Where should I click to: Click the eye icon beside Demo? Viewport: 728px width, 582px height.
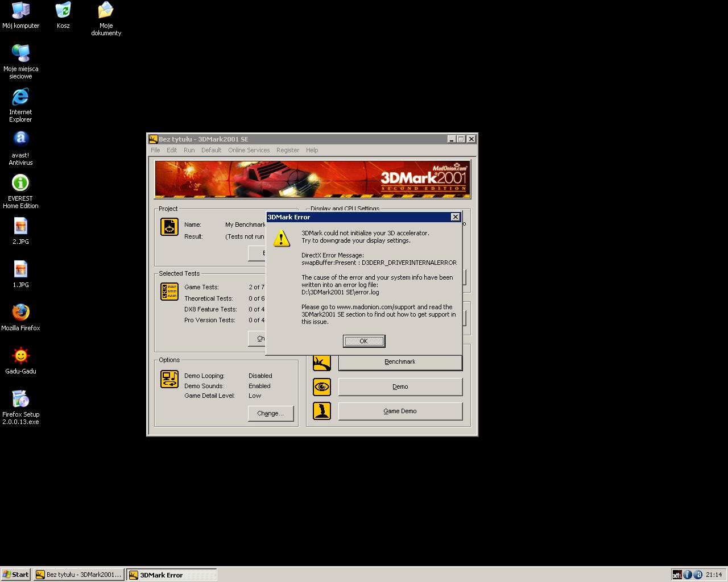pyautogui.click(x=322, y=387)
